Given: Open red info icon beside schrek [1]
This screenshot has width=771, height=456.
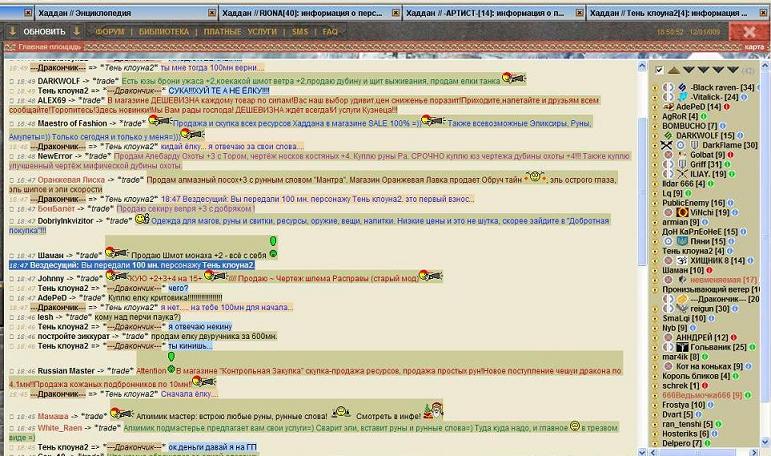Looking at the screenshot, I should [x=705, y=386].
